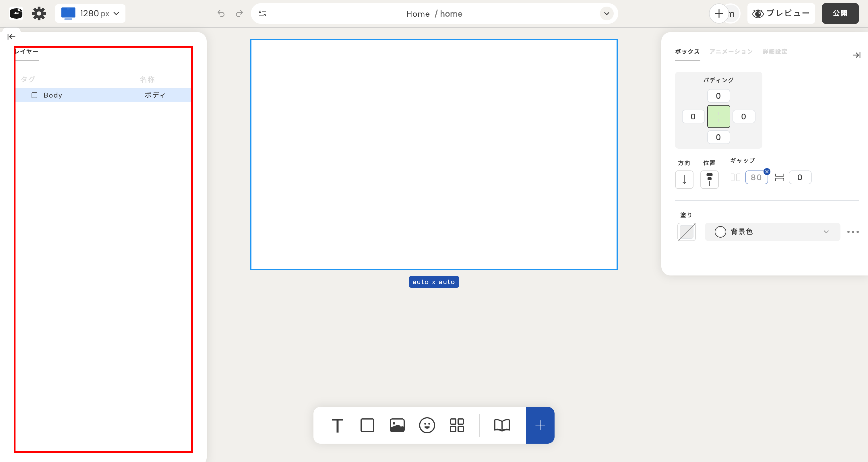Select the Box rectangle tool

pos(367,425)
